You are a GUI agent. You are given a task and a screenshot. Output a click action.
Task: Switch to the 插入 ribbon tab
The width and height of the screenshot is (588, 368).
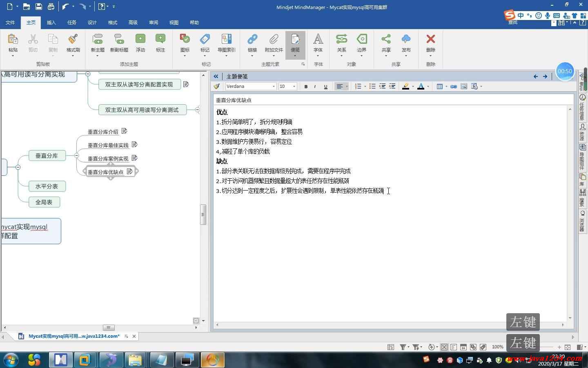point(51,22)
